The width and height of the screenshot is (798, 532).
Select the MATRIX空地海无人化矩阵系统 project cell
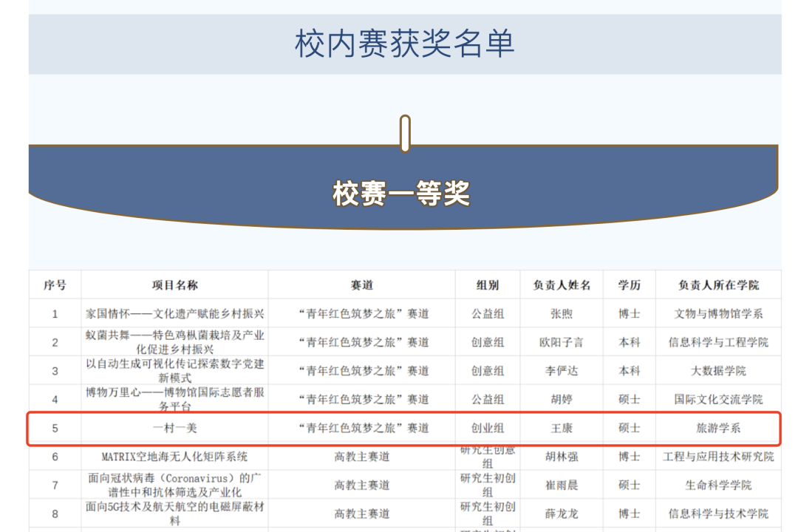click(175, 457)
